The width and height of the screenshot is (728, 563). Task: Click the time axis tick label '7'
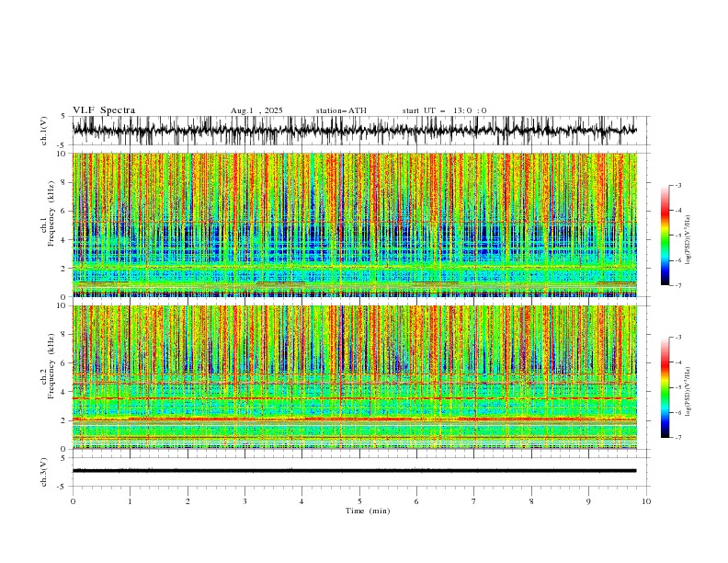click(x=474, y=501)
